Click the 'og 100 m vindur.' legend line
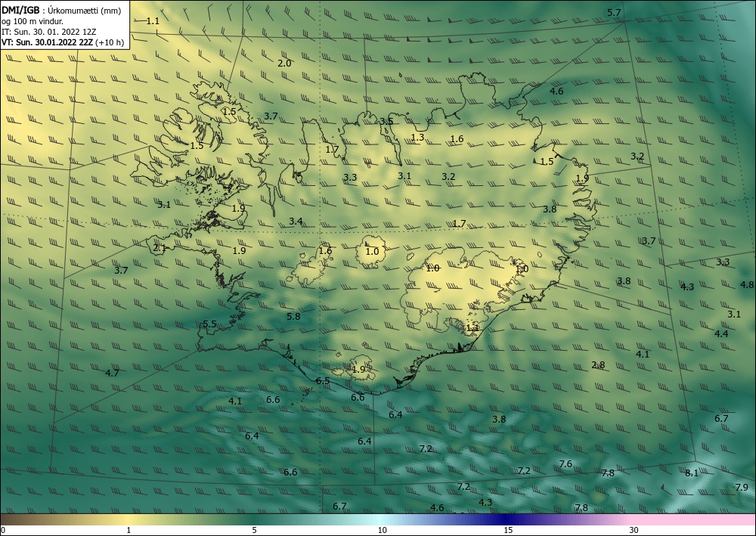The height and width of the screenshot is (536, 756). 33,21
